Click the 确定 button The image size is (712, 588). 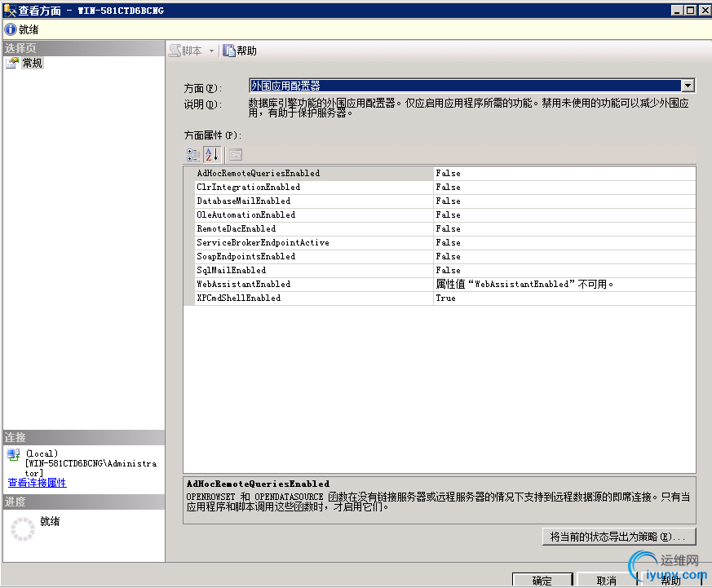542,580
